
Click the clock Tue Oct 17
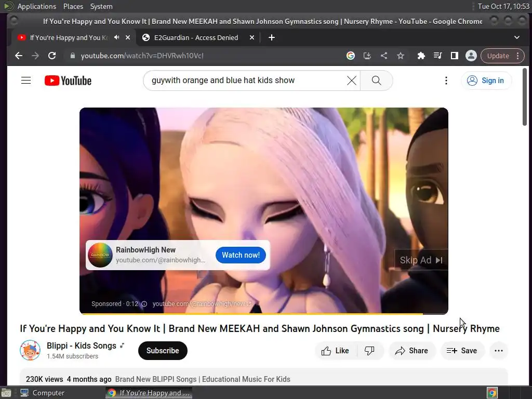coord(503,6)
